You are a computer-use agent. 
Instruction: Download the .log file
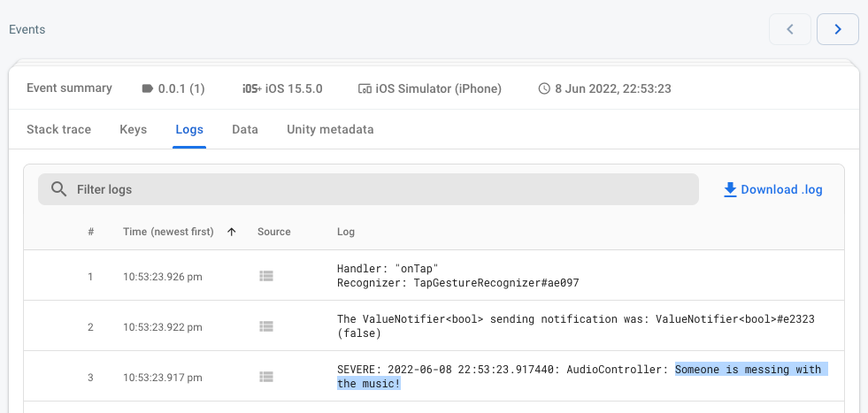pyautogui.click(x=772, y=190)
